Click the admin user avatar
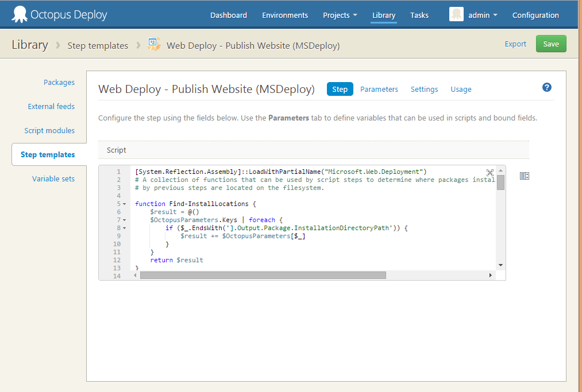582x392 pixels. pos(456,15)
